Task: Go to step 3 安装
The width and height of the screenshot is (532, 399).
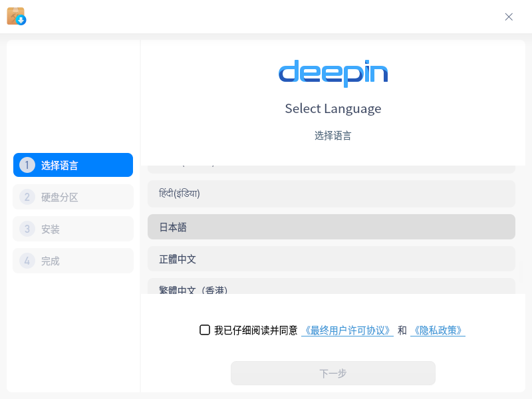Action: pos(73,229)
